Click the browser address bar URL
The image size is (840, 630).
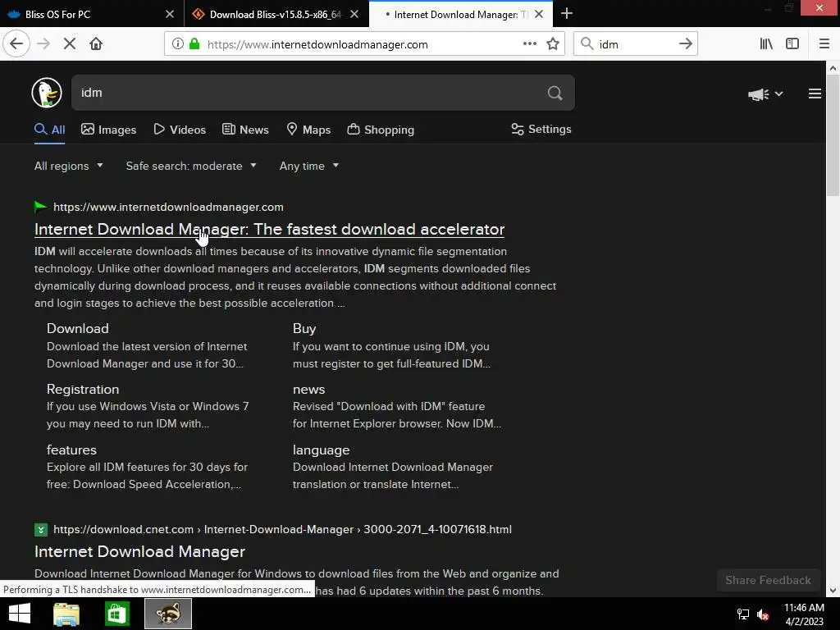(x=317, y=44)
